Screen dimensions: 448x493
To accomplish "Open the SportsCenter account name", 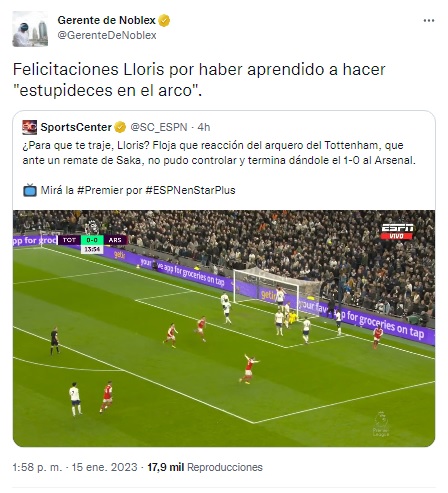I will [x=76, y=127].
